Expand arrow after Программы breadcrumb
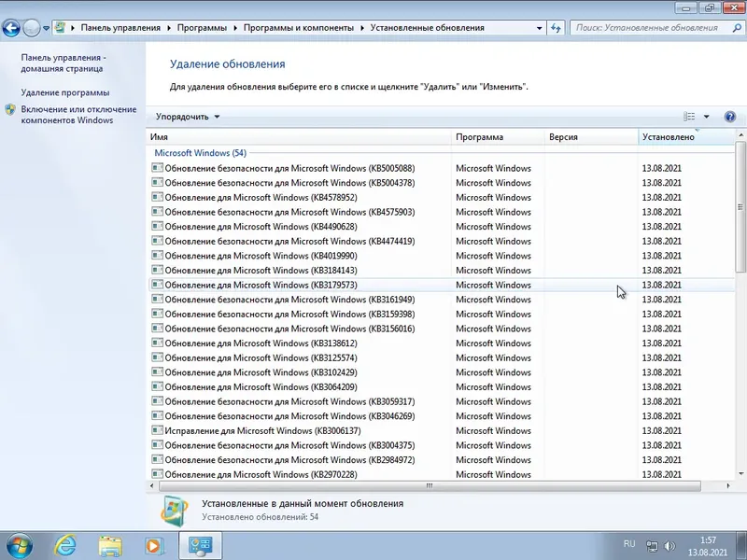This screenshot has height=560, width=747. pos(235,28)
